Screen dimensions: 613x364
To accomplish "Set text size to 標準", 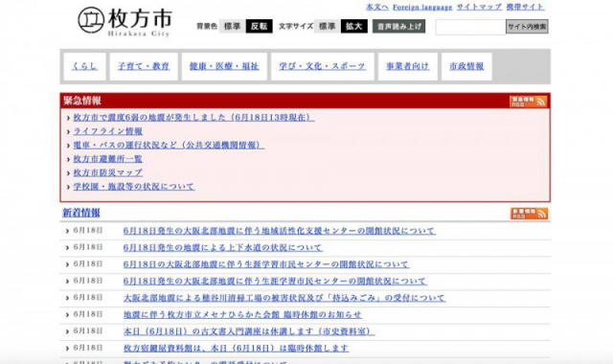I will pos(327,26).
